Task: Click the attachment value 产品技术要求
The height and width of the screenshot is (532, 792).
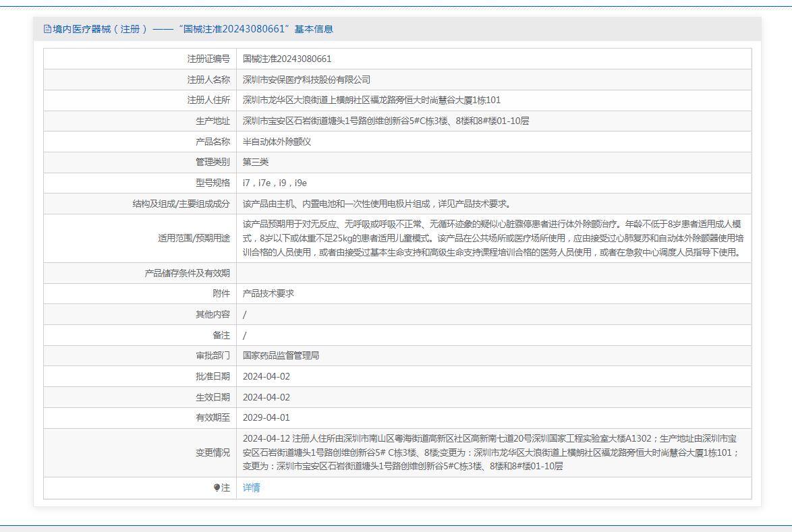Action: pos(268,293)
